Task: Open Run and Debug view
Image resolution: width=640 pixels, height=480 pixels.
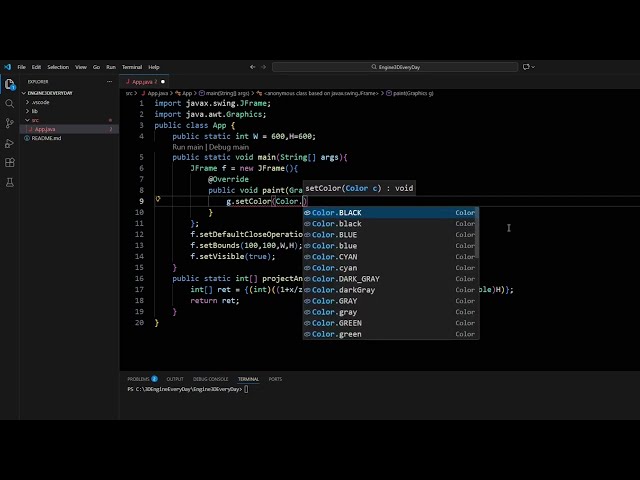Action: [x=9, y=143]
